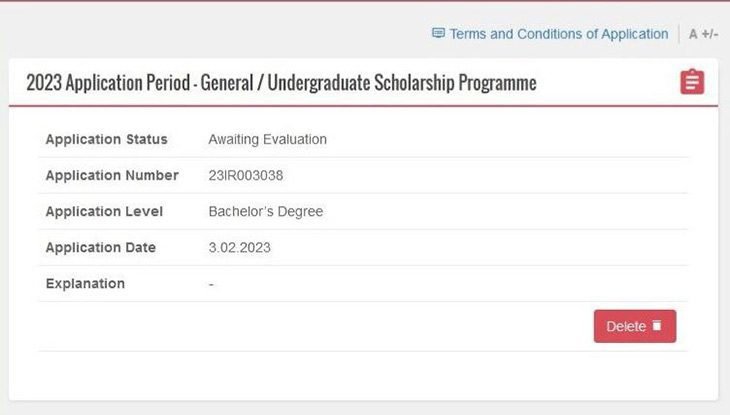
Task: Click the Application Status label
Action: (x=107, y=139)
